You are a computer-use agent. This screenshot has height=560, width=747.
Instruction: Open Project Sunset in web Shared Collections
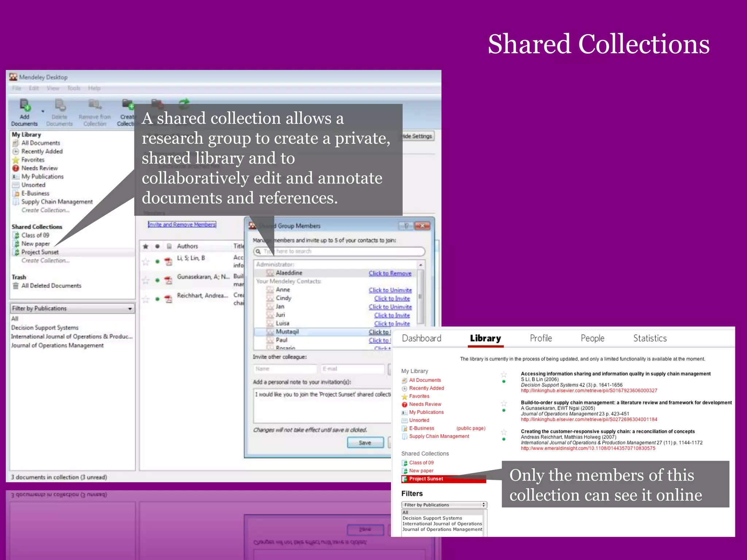(444, 479)
